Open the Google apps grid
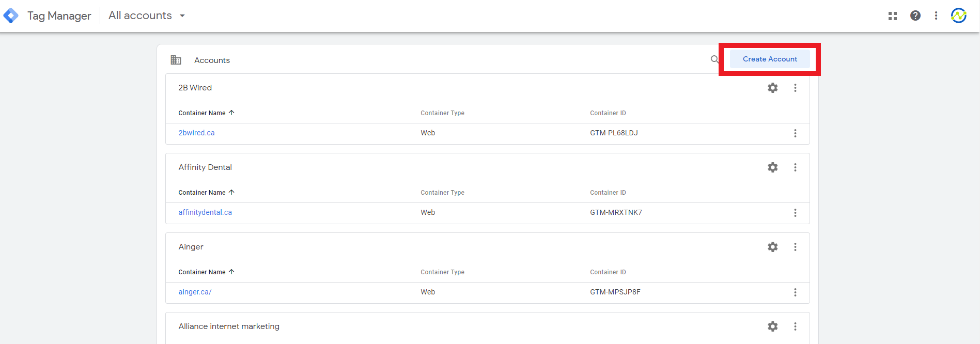Screen dimensions: 980x344 [x=892, y=16]
